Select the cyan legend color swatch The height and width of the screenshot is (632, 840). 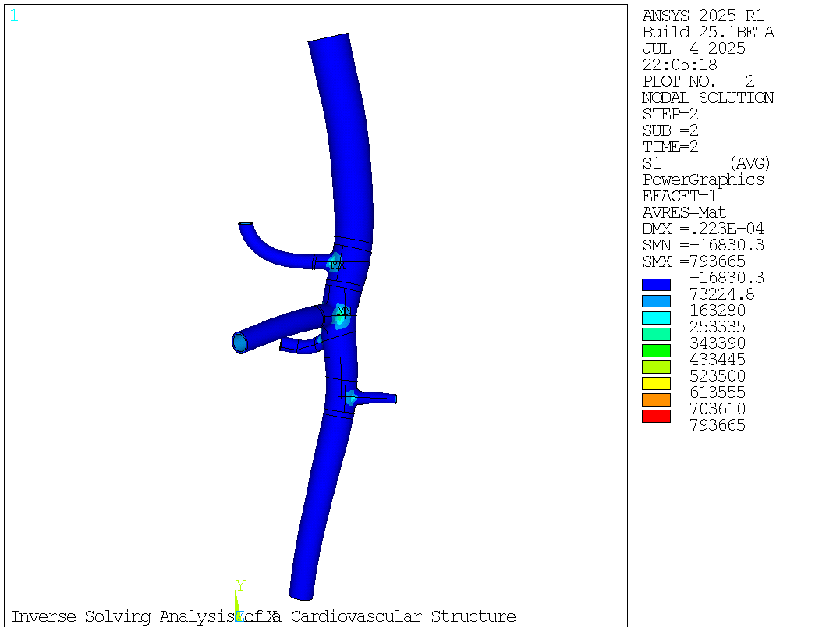[x=656, y=318]
